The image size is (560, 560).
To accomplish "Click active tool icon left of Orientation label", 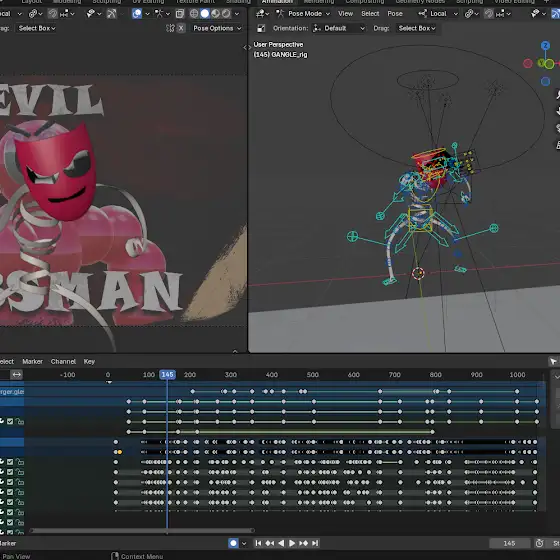I will tap(261, 28).
